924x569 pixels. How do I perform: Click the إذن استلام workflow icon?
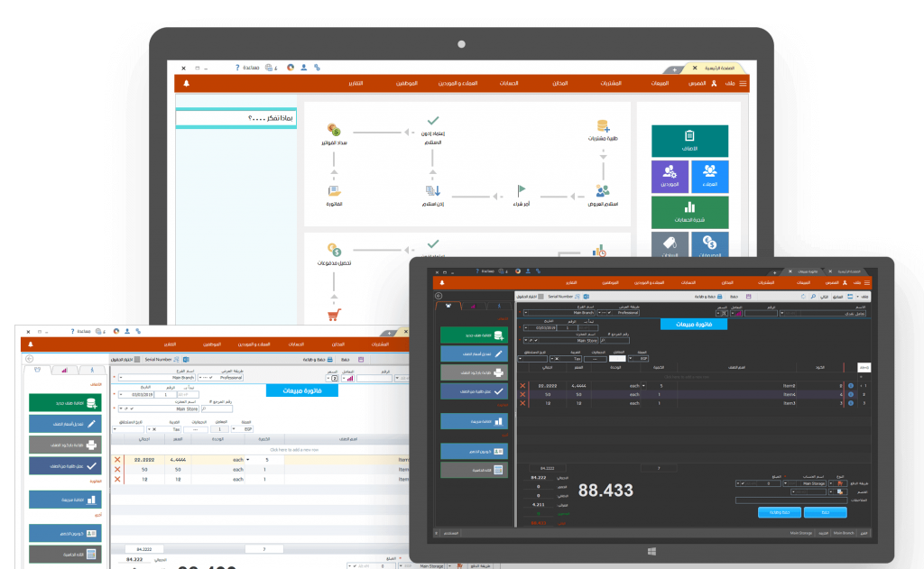pyautogui.click(x=432, y=191)
